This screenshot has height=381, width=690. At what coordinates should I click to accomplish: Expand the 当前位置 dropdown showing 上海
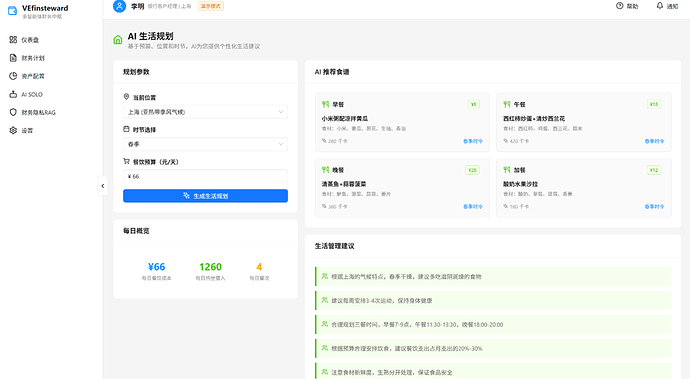point(206,112)
